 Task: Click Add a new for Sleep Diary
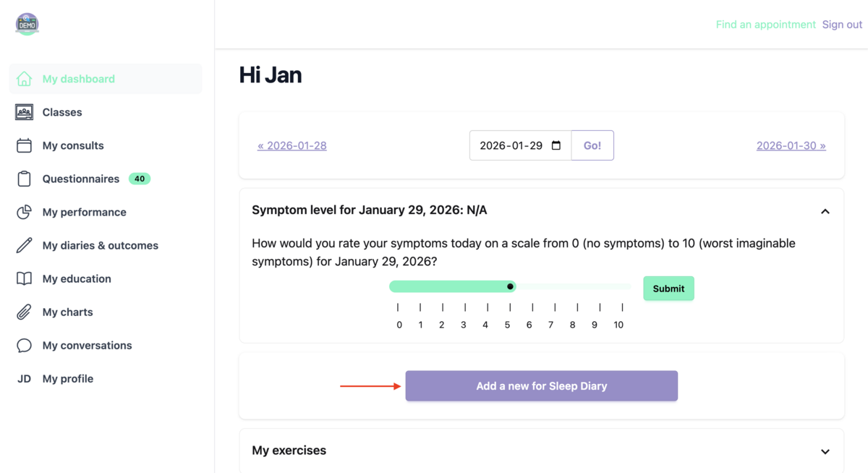pos(541,385)
